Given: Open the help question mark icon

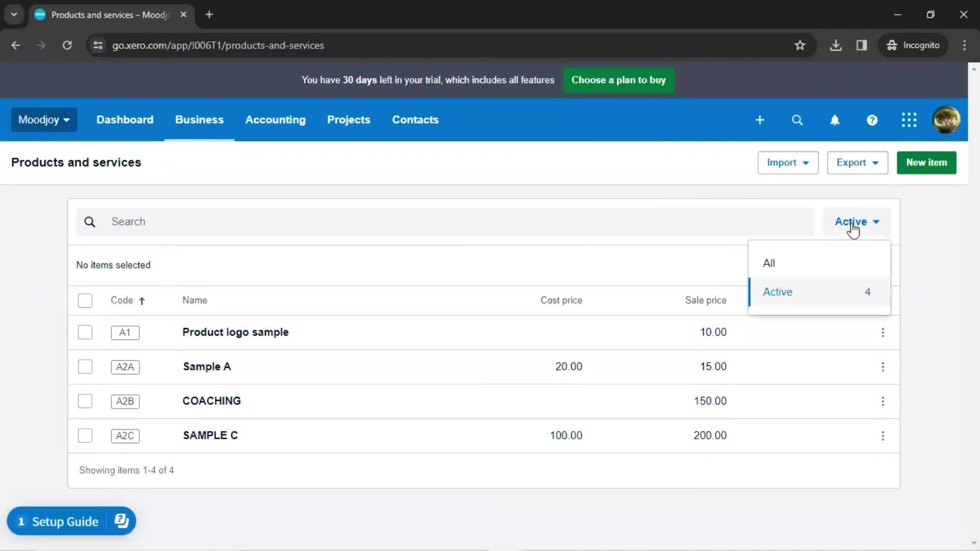Looking at the screenshot, I should (x=872, y=120).
